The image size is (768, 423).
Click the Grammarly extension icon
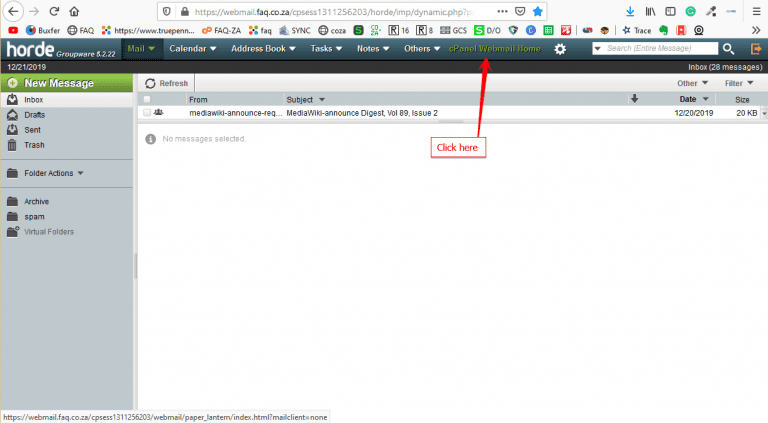[x=691, y=11]
